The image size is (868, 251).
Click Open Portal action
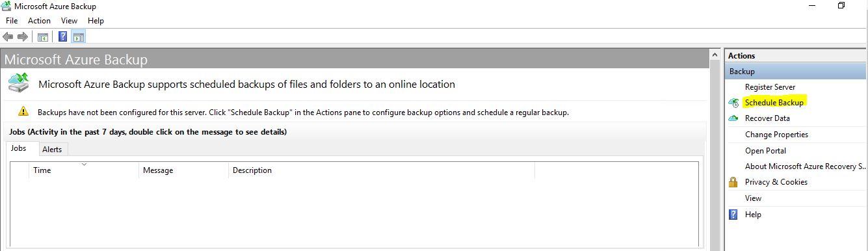tap(765, 151)
